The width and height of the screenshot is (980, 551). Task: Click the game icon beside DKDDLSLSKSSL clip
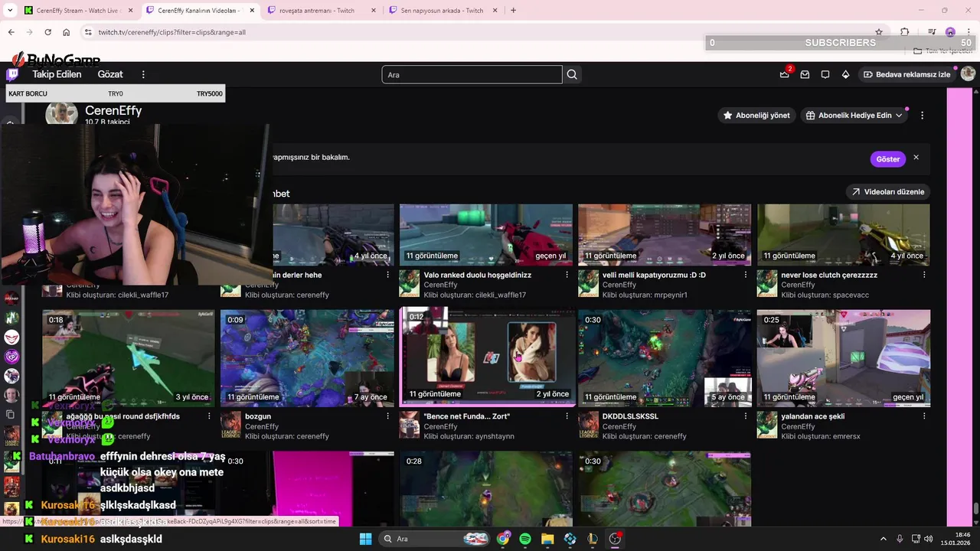click(588, 425)
